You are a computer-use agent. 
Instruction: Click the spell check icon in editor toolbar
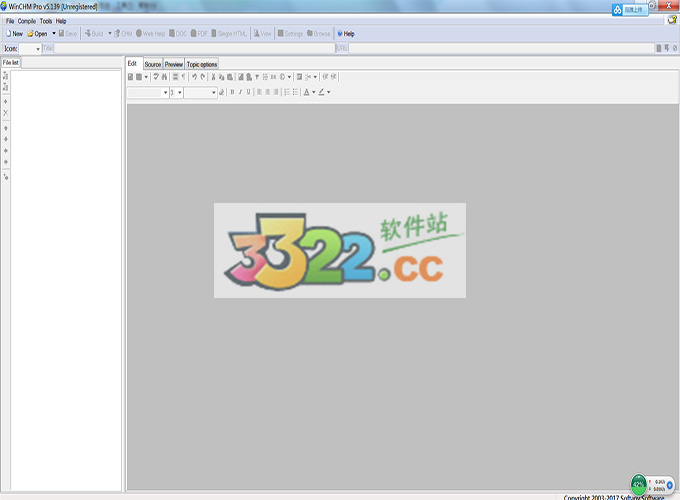point(156,77)
